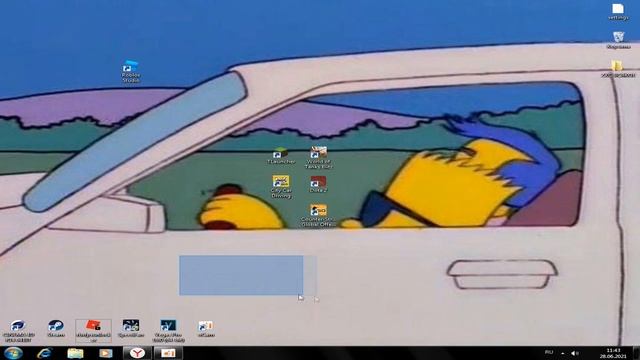Select the City Car Driving shortcut
Screen dimensions: 640x360
pyautogui.click(x=281, y=187)
